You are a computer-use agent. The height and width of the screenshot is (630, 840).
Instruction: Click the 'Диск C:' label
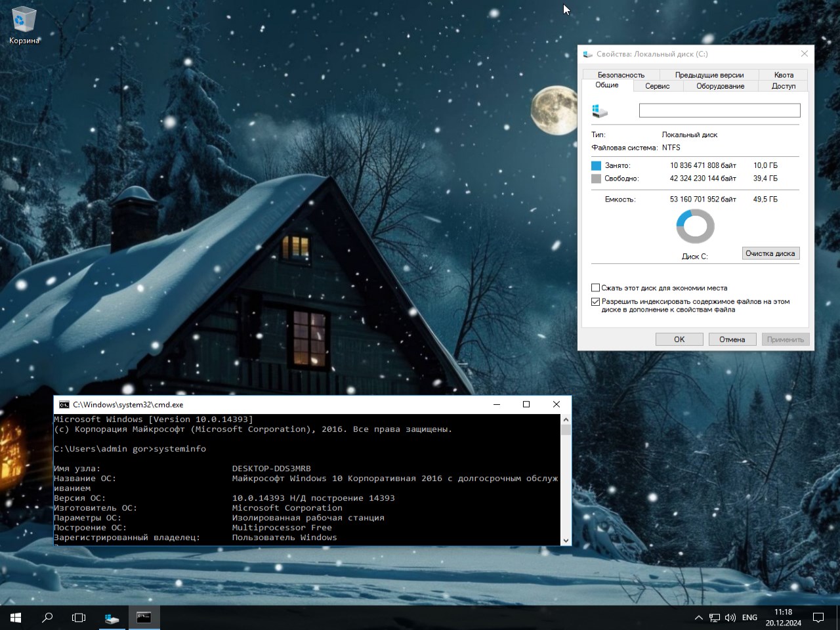[695, 257]
